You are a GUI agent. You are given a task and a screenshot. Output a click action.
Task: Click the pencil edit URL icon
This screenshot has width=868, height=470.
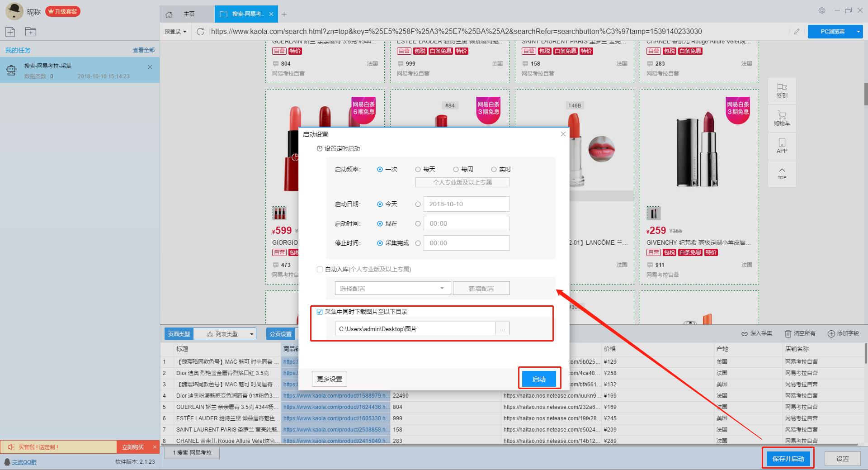pos(797,31)
